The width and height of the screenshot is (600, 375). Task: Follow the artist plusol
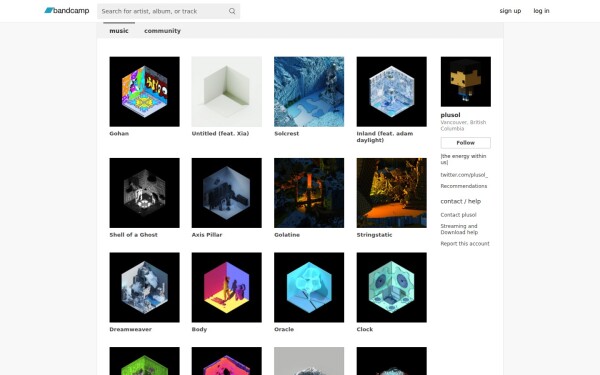click(x=465, y=143)
